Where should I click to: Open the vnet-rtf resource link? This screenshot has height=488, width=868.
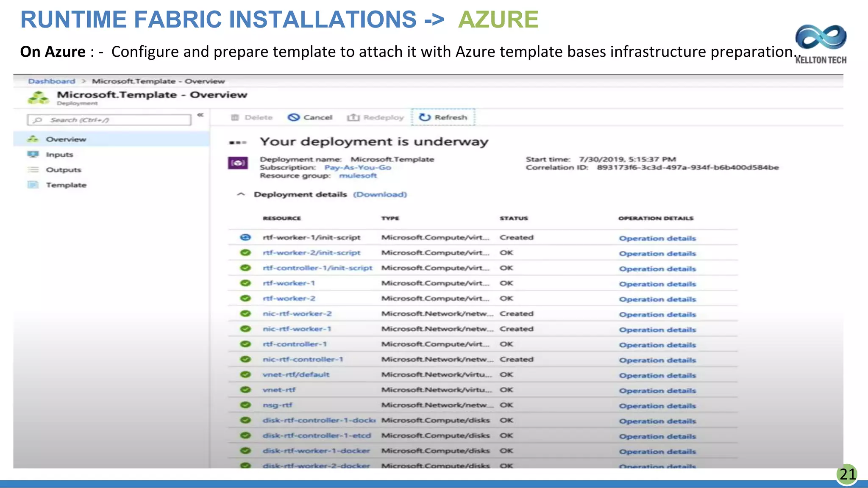279,390
